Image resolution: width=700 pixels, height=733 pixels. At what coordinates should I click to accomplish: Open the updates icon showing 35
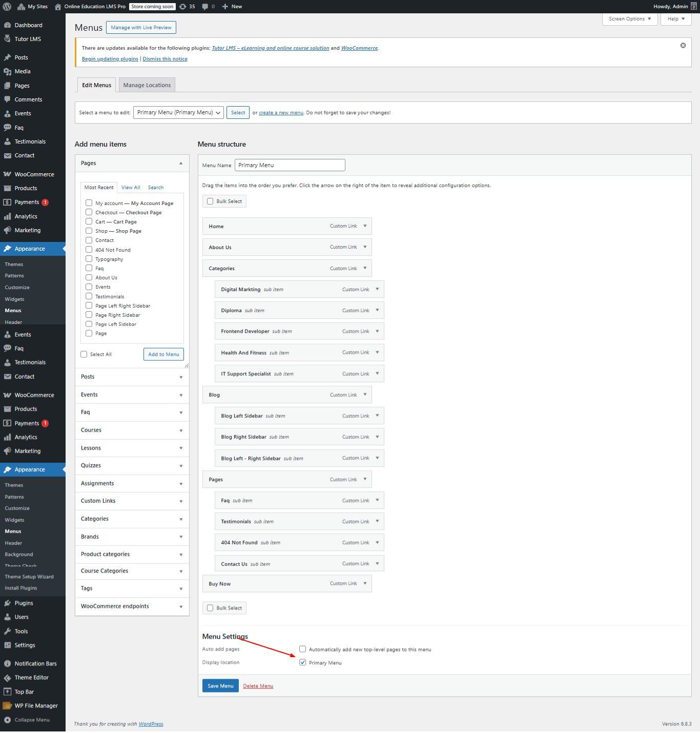pyautogui.click(x=183, y=7)
